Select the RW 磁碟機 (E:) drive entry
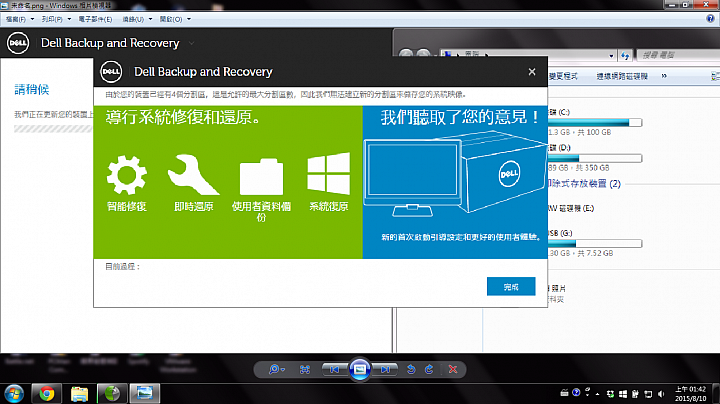 point(571,208)
